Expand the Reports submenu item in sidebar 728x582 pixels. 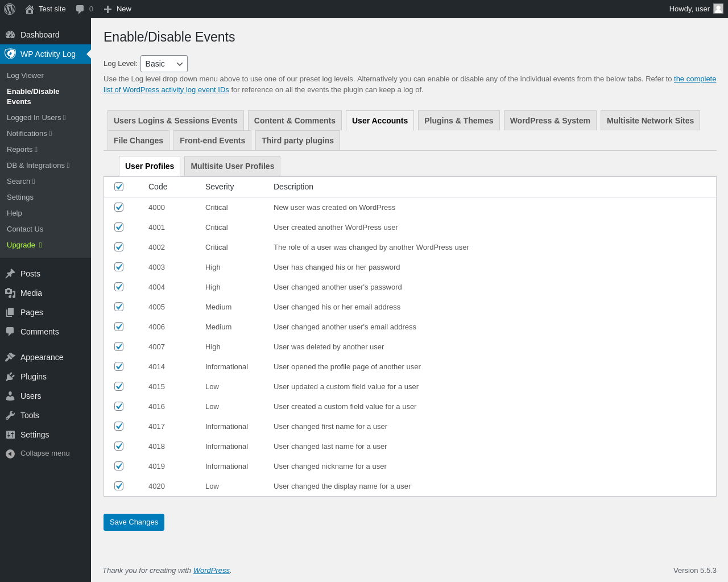coord(22,149)
